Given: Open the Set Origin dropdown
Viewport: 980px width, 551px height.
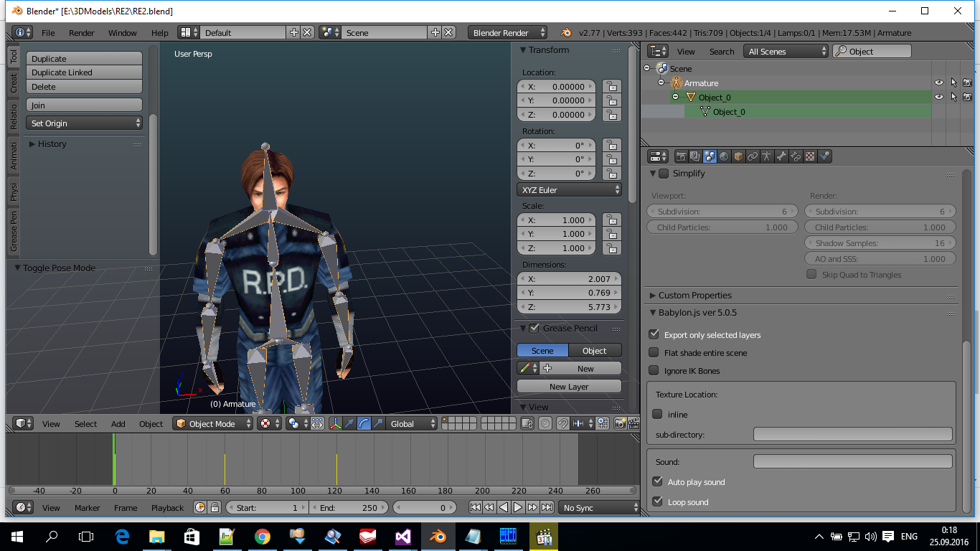Looking at the screenshot, I should (x=84, y=123).
